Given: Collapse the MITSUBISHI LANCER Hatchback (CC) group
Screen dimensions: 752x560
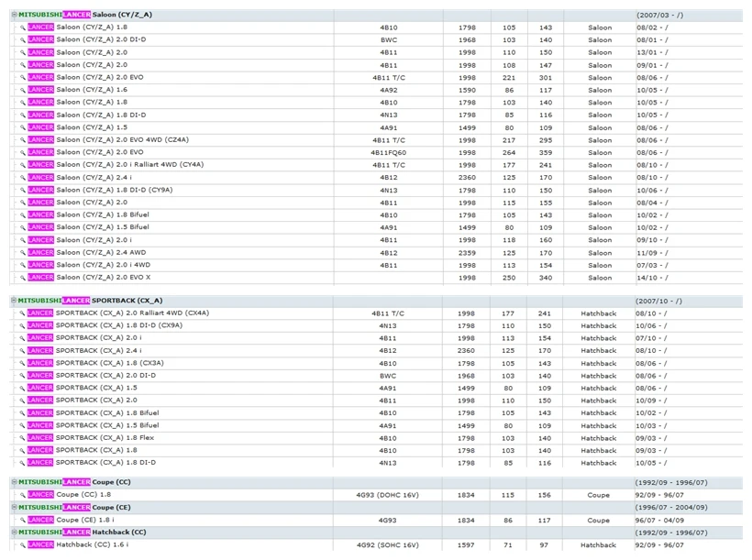Looking at the screenshot, I should pyautogui.click(x=15, y=533).
